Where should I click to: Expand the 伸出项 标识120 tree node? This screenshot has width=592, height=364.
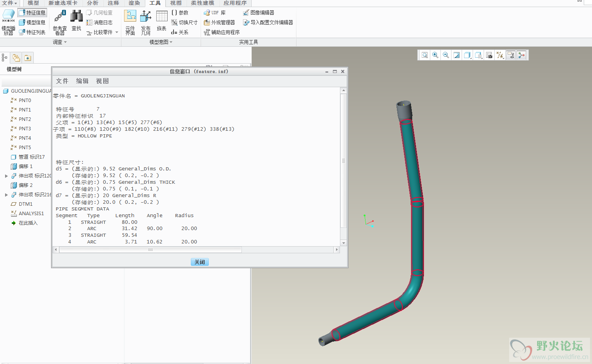pos(6,176)
